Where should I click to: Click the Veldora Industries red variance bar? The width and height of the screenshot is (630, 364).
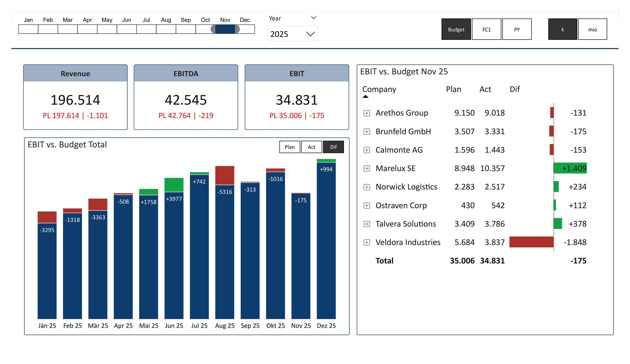coord(531,242)
